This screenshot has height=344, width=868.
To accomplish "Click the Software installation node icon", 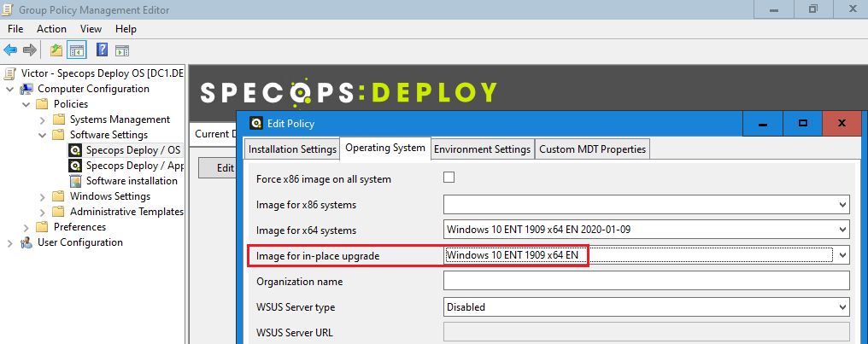I will click(75, 181).
